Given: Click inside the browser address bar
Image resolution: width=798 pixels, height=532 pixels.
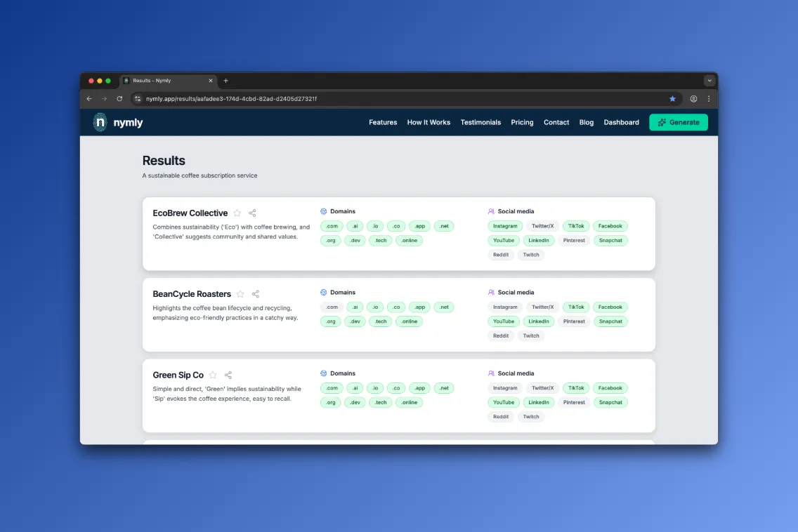Looking at the screenshot, I should [x=281, y=99].
